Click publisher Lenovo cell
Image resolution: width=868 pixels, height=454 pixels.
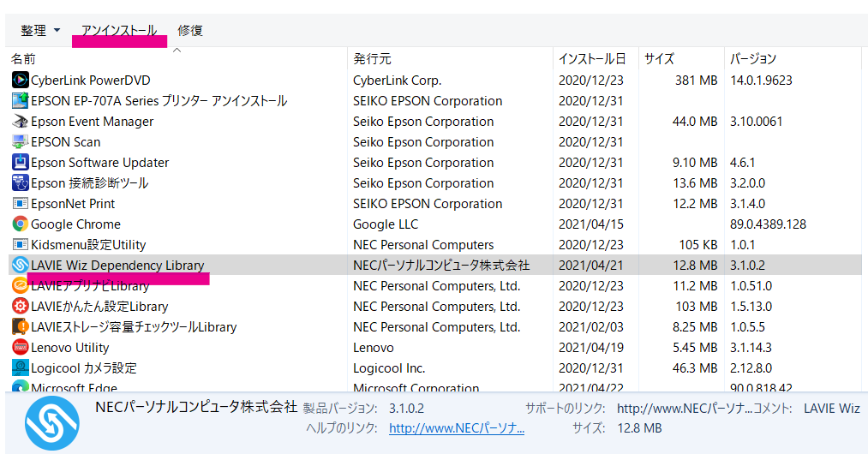(x=373, y=347)
